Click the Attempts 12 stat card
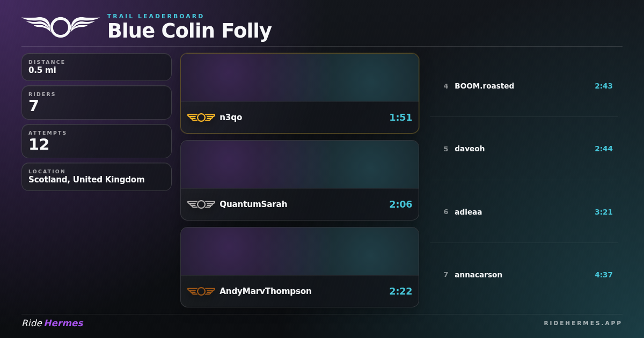The width and height of the screenshot is (644, 338). coord(97,141)
